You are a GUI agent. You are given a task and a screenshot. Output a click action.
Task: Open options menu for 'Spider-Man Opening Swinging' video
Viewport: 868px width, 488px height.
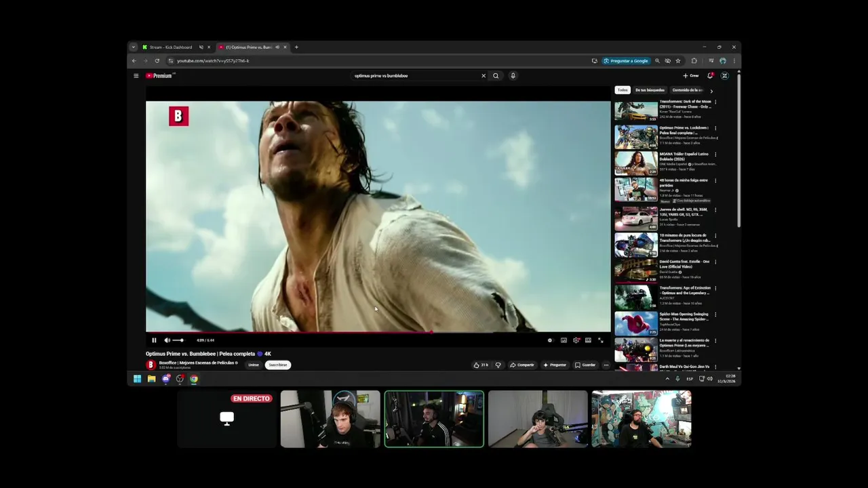point(715,314)
